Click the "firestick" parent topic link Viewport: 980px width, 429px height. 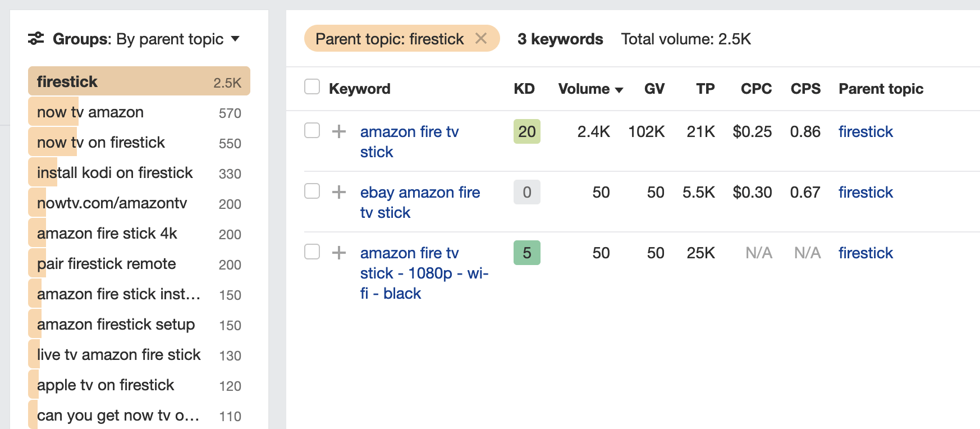pyautogui.click(x=865, y=131)
